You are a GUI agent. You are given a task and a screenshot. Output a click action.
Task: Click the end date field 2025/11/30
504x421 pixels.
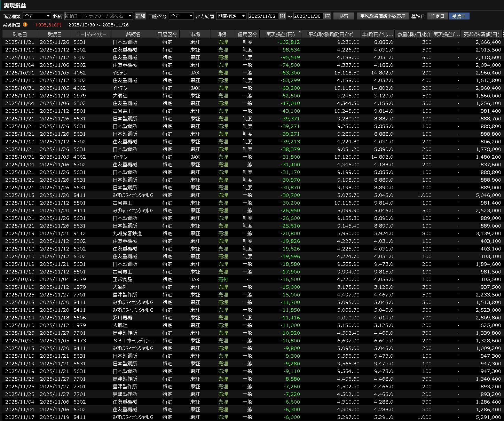click(x=308, y=16)
